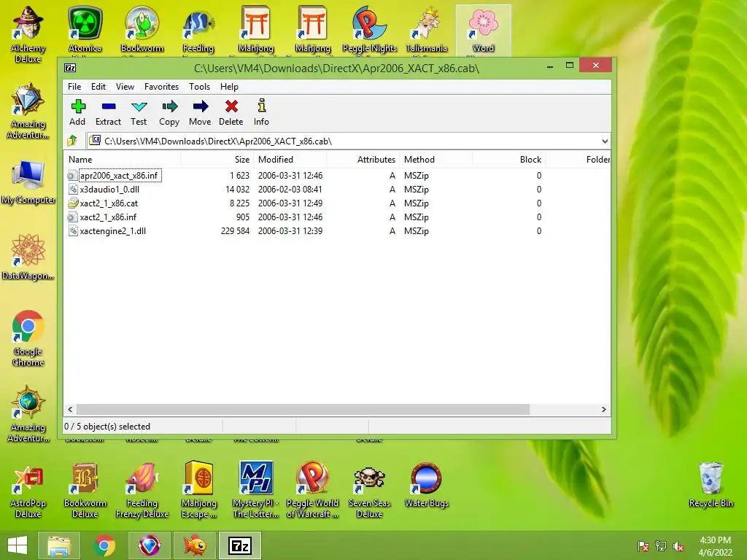Viewport: 747px width, 560px height.
Task: Open Mystery PI desktop shortcut
Action: (x=256, y=491)
